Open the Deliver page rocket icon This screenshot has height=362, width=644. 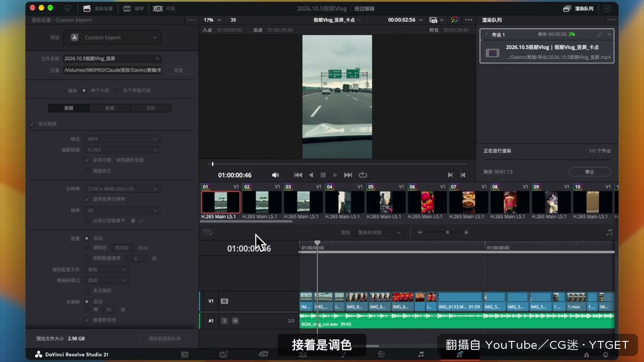tap(459, 354)
